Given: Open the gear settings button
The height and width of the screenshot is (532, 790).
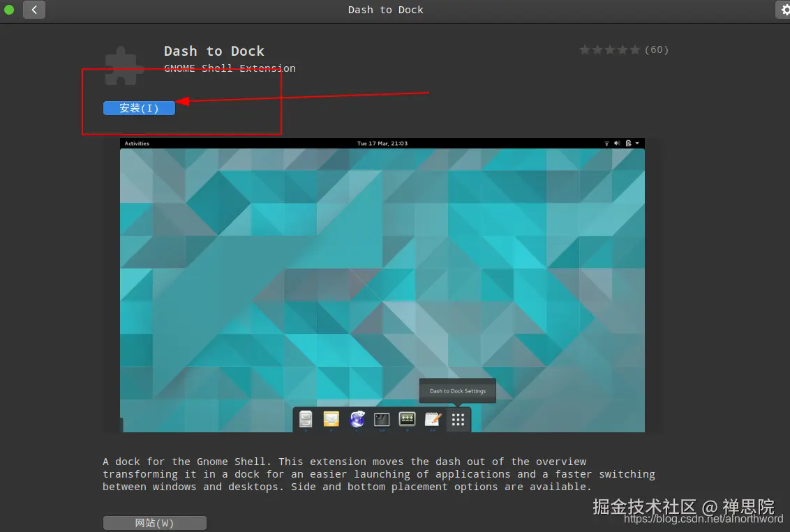Looking at the screenshot, I should [784, 10].
